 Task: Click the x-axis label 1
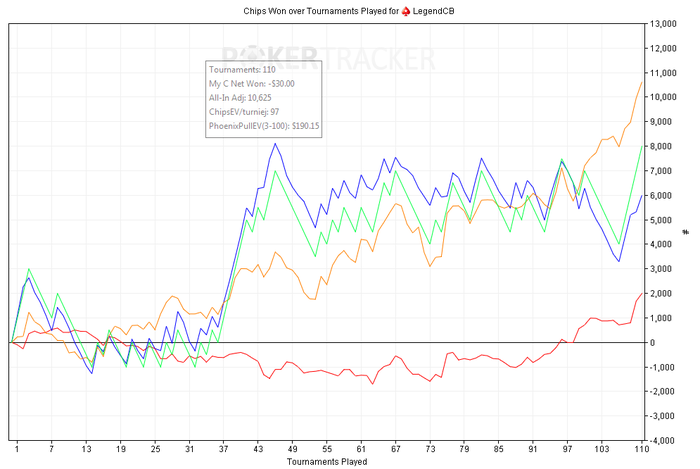coord(17,449)
